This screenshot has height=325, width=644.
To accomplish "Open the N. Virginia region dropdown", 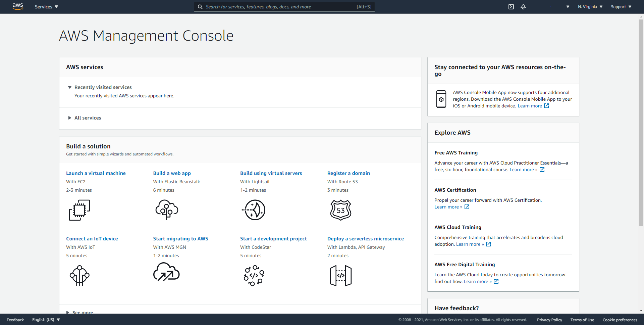I will pos(590,7).
